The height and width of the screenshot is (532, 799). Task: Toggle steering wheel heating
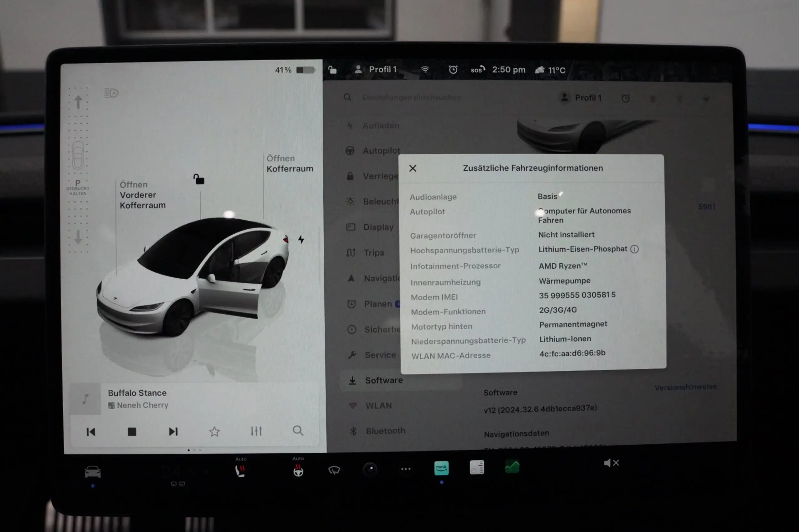(x=298, y=471)
